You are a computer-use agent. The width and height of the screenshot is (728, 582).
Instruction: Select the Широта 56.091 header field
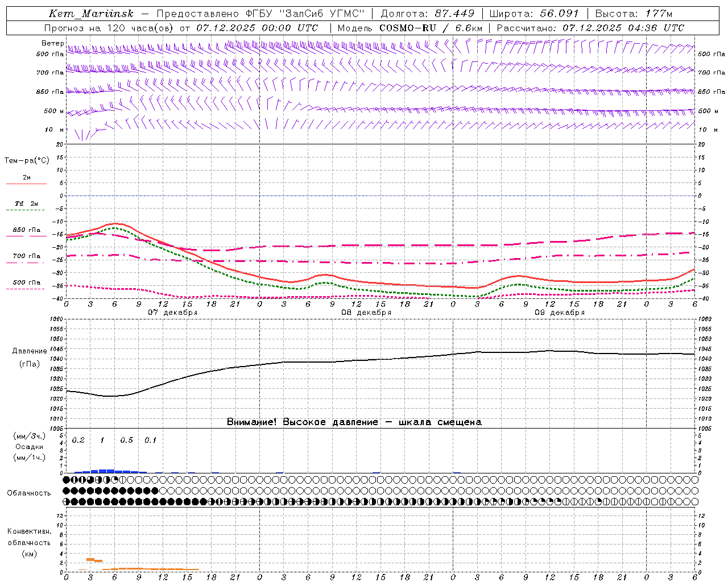[534, 14]
